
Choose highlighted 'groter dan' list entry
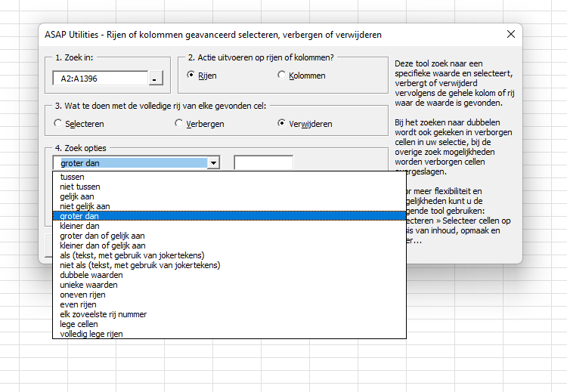click(229, 216)
